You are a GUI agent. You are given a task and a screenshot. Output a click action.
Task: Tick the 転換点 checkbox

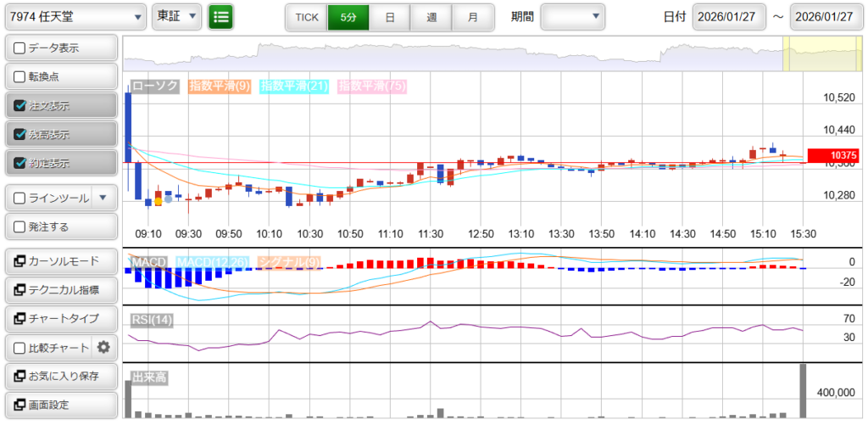tap(20, 77)
